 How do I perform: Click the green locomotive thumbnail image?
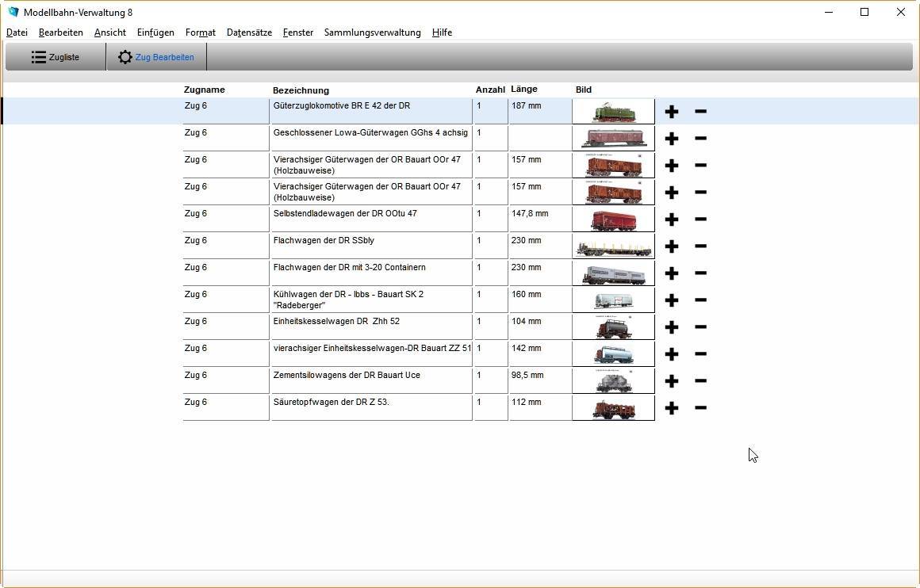pos(613,112)
